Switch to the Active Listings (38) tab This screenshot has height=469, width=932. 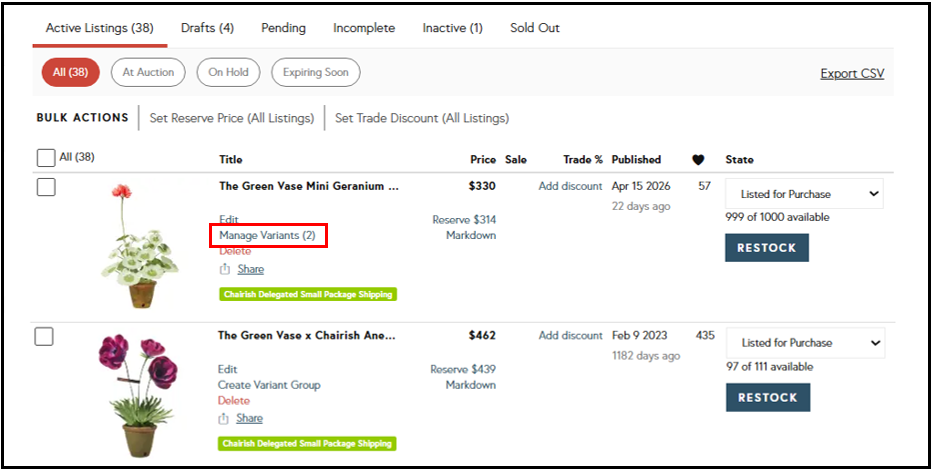100,28
